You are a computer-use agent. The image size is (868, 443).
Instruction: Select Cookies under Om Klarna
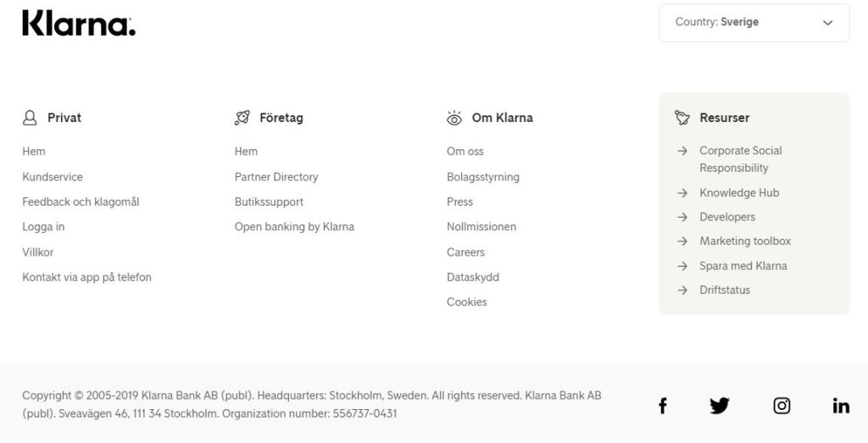(x=467, y=302)
